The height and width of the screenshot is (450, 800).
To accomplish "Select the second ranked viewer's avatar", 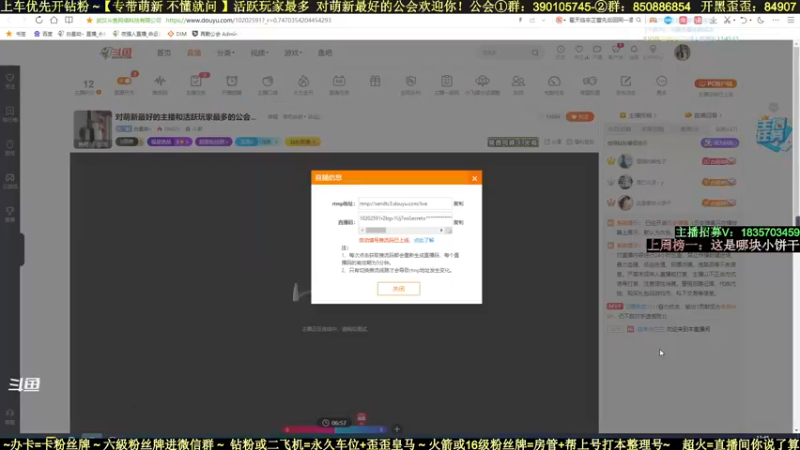I will 625,182.
